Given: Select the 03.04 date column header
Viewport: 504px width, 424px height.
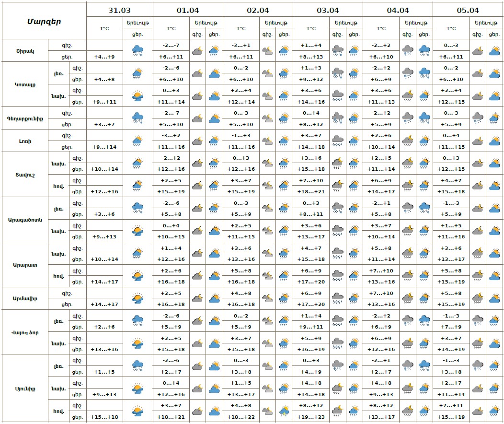Looking at the screenshot, I should click(328, 10).
